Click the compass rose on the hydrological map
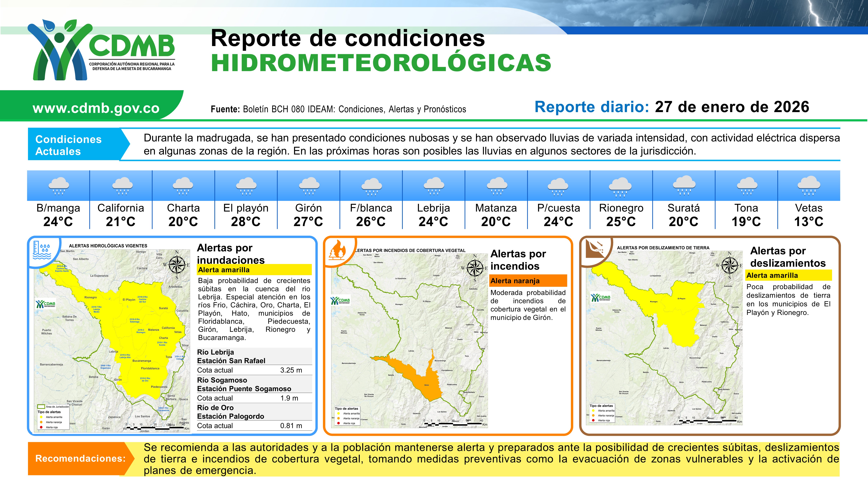868x488 pixels. pyautogui.click(x=177, y=264)
